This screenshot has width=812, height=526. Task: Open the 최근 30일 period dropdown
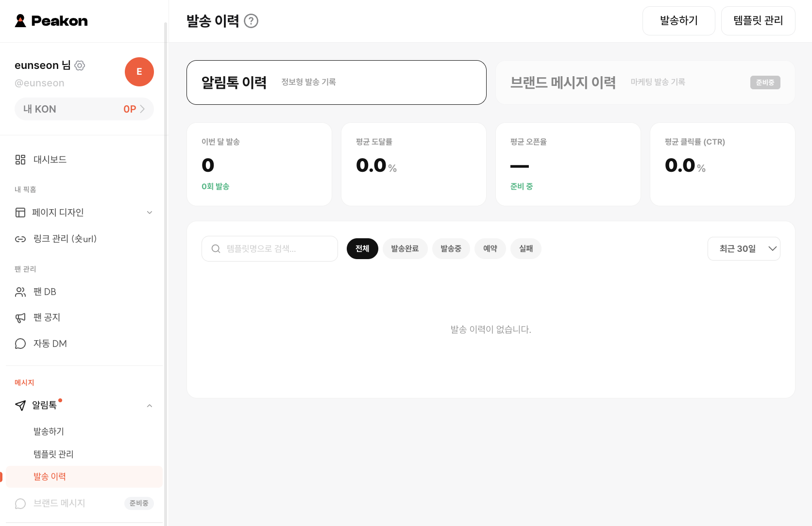[x=744, y=248]
